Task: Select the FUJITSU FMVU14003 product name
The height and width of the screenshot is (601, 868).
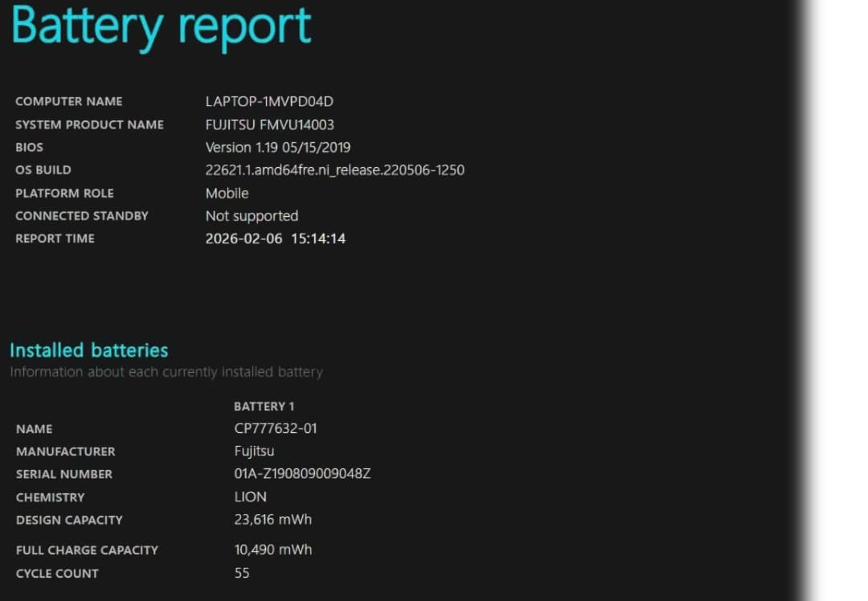Action: click(x=269, y=125)
